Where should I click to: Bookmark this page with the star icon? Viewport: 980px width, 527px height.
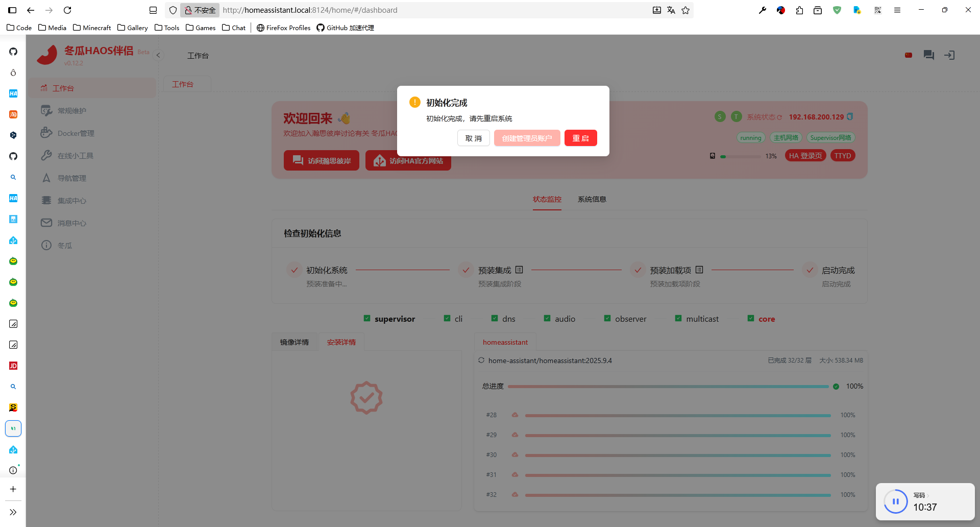(x=685, y=10)
